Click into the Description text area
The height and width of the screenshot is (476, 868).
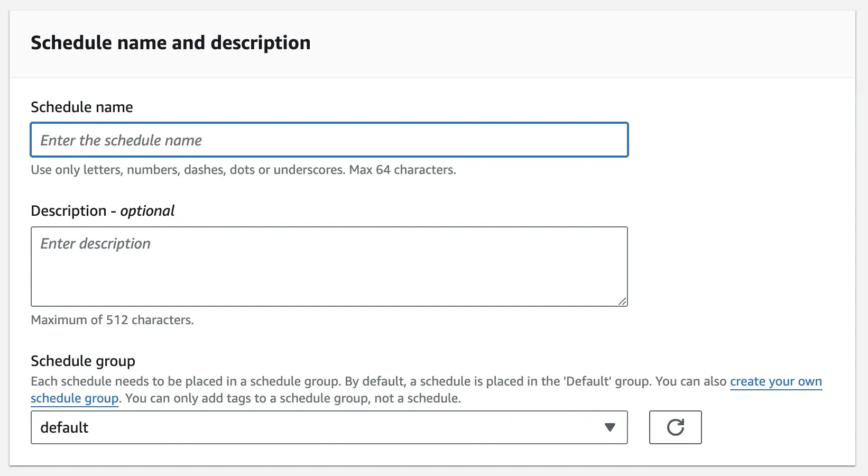pos(329,267)
